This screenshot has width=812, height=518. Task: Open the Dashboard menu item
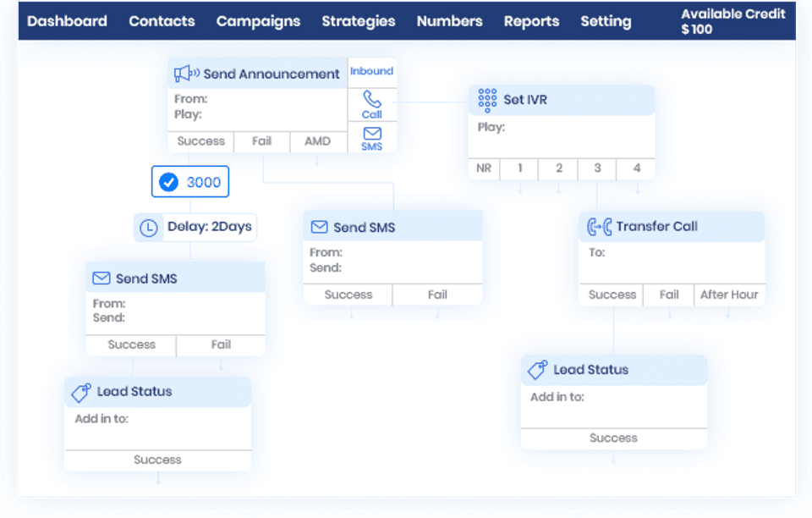click(67, 21)
